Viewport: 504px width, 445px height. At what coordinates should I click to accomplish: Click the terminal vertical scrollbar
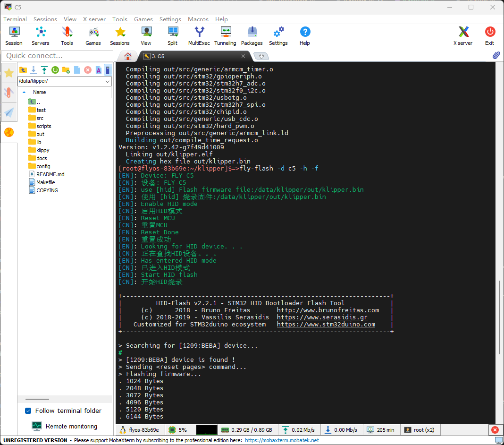point(499,317)
